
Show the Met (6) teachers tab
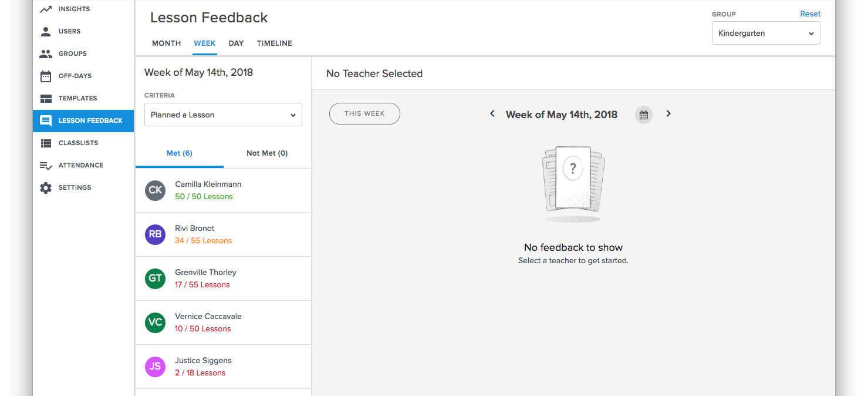tap(180, 153)
